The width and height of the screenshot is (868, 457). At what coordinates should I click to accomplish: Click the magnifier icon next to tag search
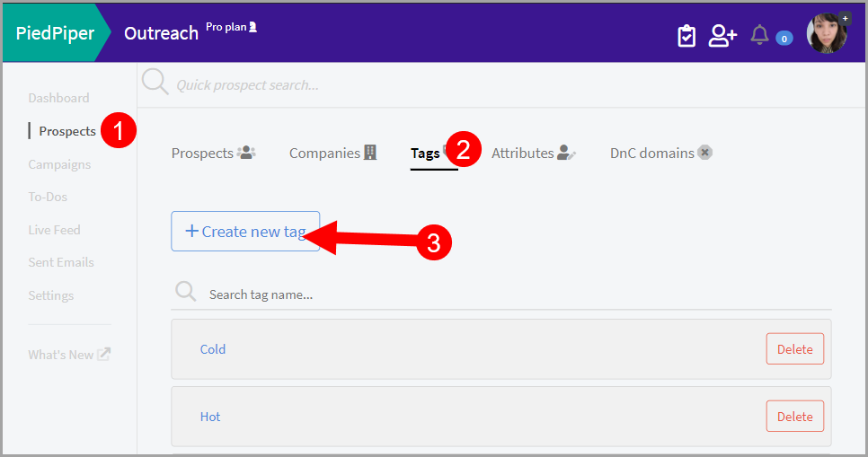pos(185,291)
